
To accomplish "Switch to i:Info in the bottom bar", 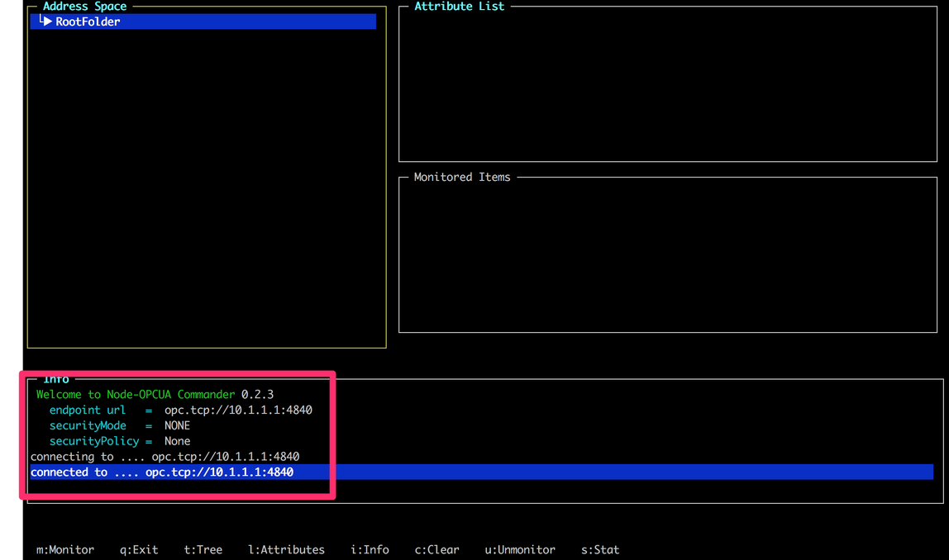I will (x=370, y=549).
